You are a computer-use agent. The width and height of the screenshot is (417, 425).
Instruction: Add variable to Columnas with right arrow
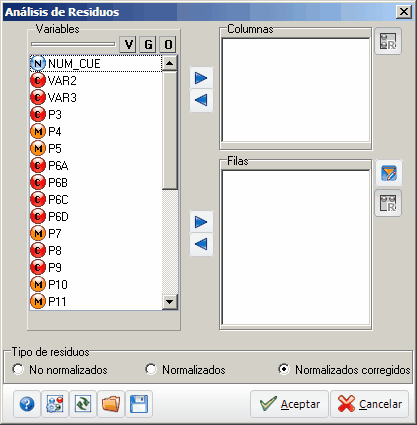tap(201, 78)
